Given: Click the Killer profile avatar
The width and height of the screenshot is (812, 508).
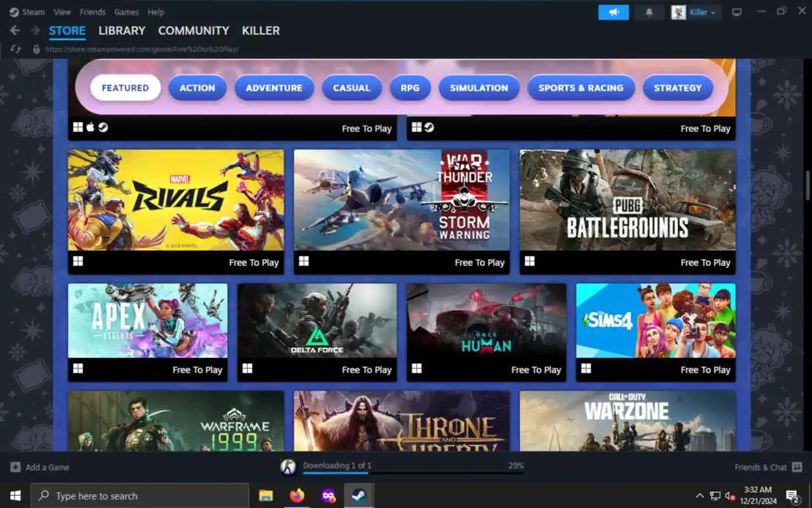Looking at the screenshot, I should [x=679, y=12].
